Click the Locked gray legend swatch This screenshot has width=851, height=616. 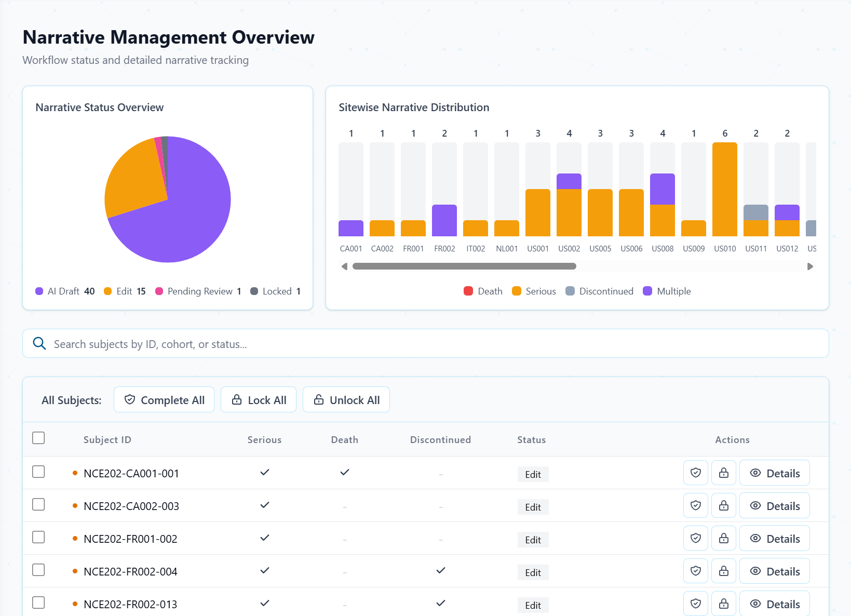point(254,291)
